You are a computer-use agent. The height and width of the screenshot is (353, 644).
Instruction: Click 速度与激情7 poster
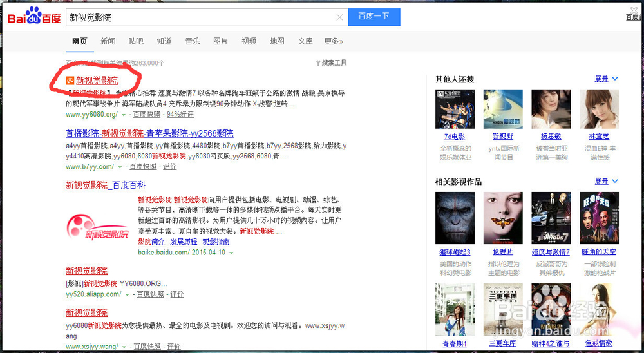551,218
